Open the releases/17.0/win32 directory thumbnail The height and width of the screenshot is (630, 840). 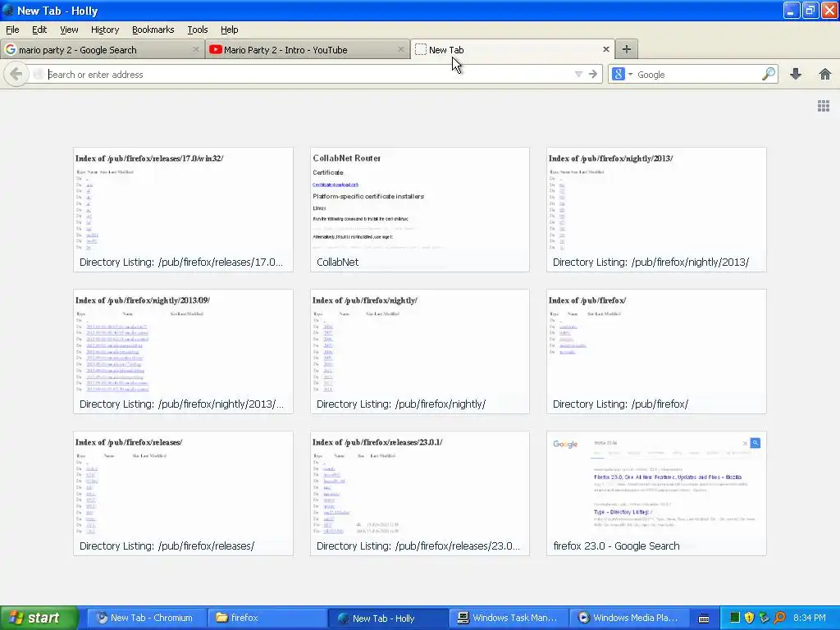coord(183,209)
